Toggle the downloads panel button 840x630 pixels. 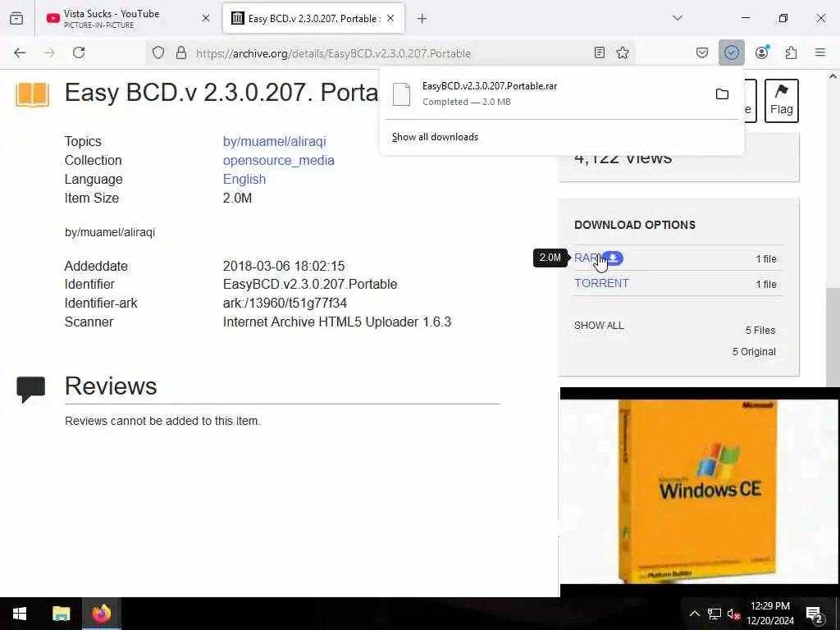pyautogui.click(x=731, y=52)
